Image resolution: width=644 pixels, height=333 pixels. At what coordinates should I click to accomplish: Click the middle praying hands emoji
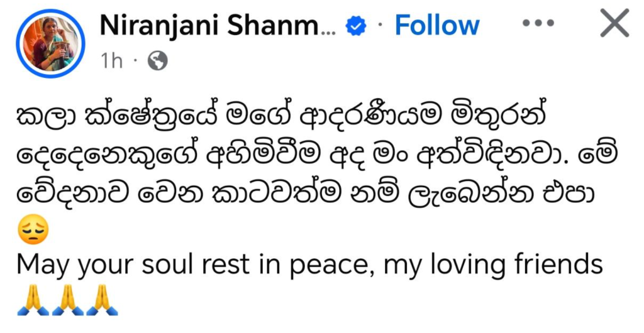68,300
